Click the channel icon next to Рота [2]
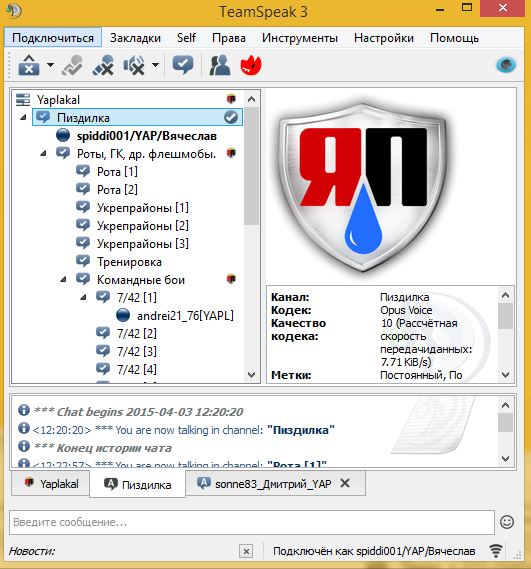The image size is (531, 569). [83, 189]
